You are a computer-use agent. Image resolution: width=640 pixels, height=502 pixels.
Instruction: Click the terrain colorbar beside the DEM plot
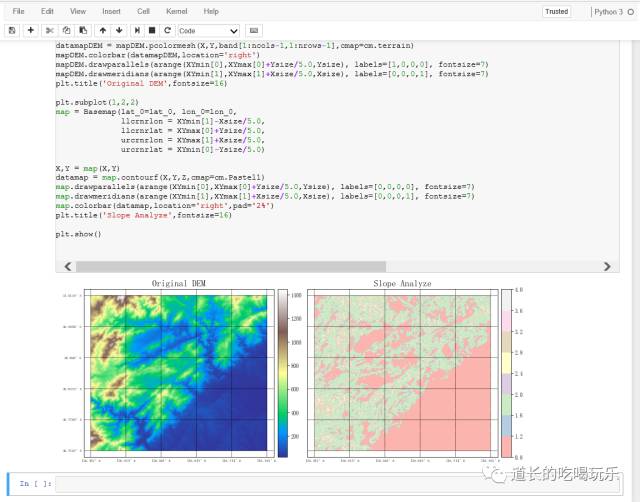(x=282, y=373)
